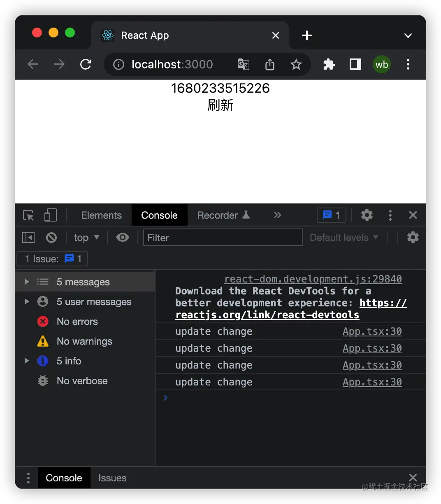
Task: Close the DevTools panel
Action: tap(413, 215)
